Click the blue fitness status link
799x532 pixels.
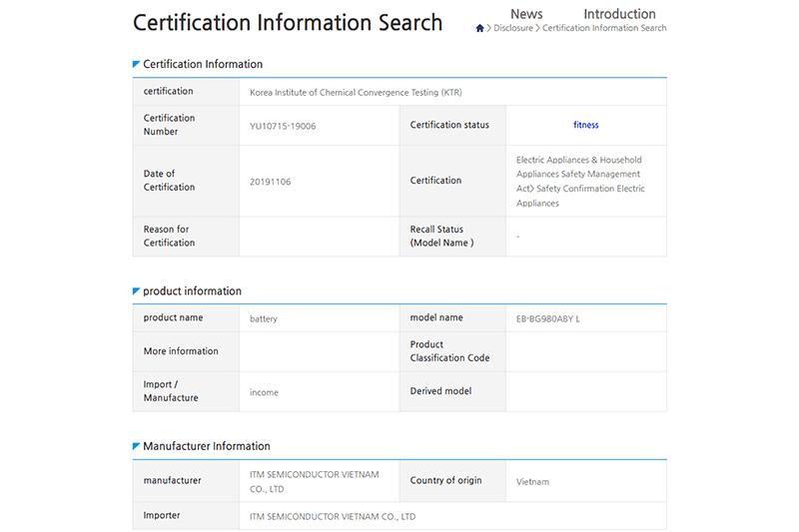[586, 125]
